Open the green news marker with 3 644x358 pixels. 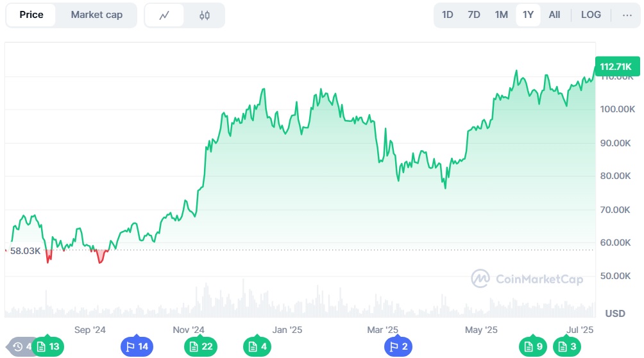568,347
